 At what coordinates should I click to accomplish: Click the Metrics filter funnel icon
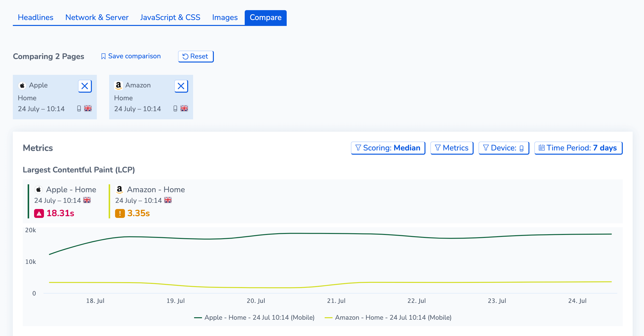[438, 148]
